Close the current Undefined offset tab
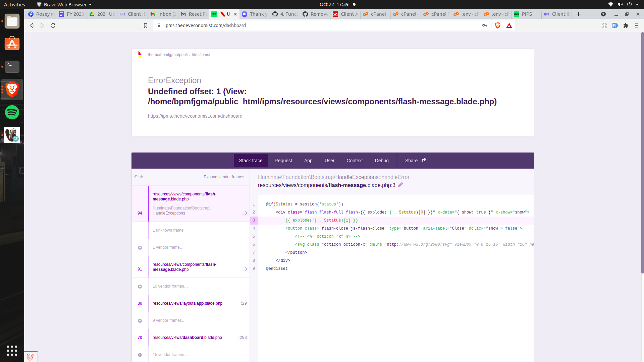Viewport: 644px width, 362px height. [235, 14]
